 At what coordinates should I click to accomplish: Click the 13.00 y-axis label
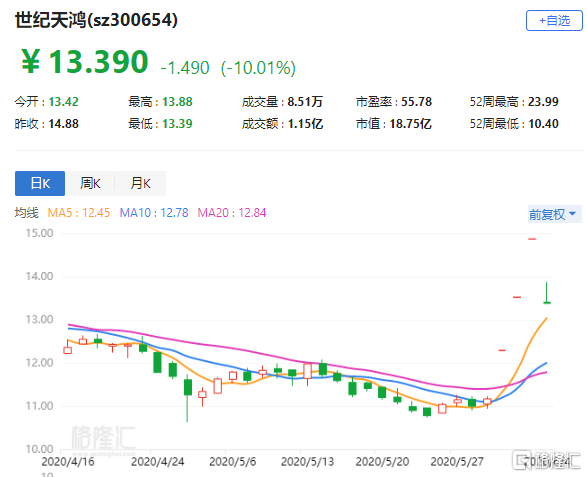(x=39, y=319)
